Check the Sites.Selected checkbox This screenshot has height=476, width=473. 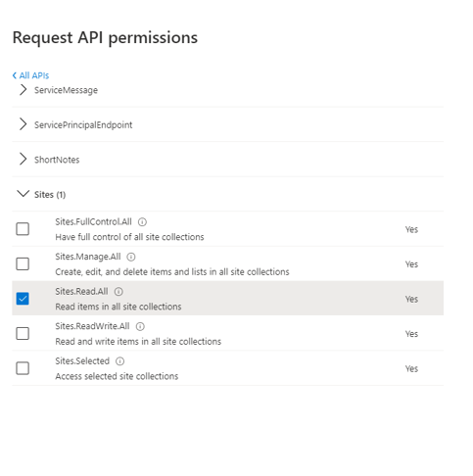click(23, 368)
